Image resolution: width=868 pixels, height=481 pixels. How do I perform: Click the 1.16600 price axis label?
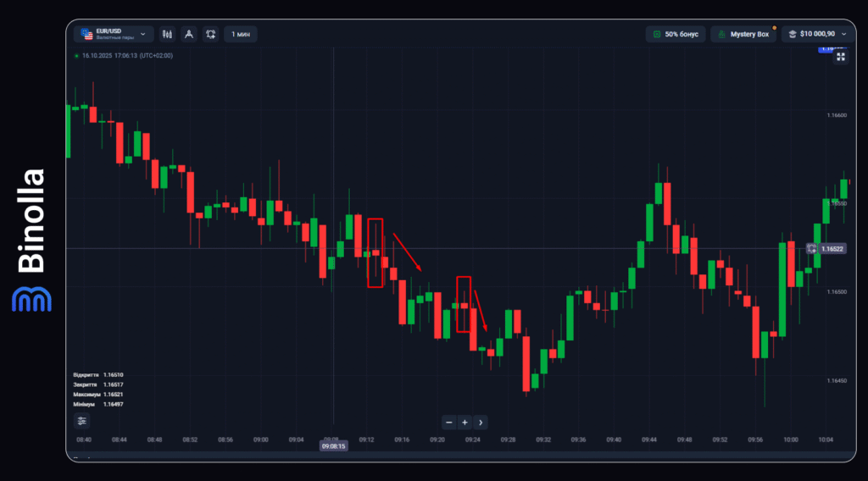[836, 115]
